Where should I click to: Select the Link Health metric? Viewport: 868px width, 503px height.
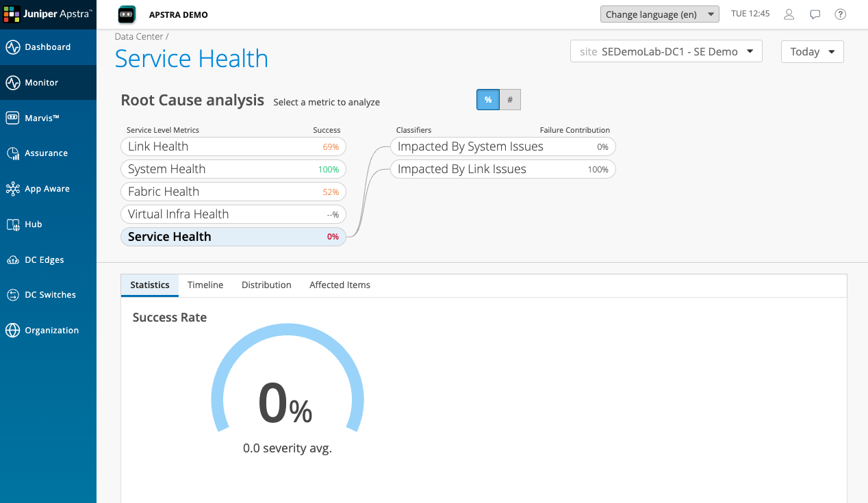tap(233, 146)
